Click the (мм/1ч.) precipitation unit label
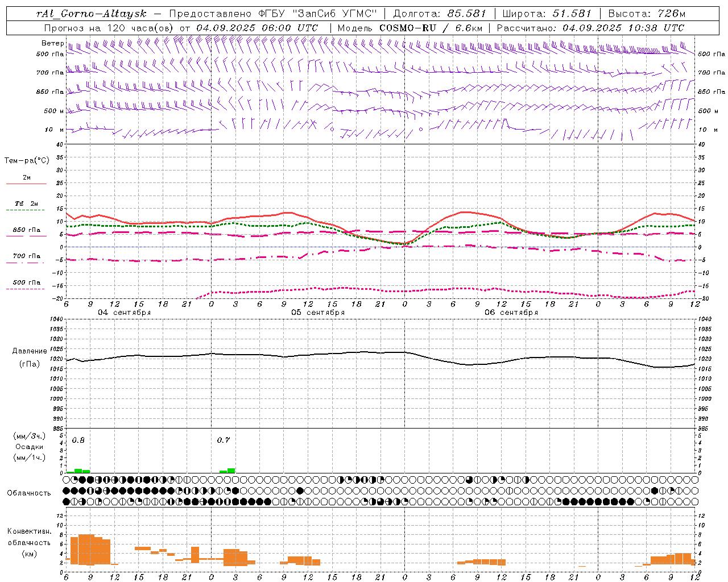728x582 pixels. tap(30, 457)
